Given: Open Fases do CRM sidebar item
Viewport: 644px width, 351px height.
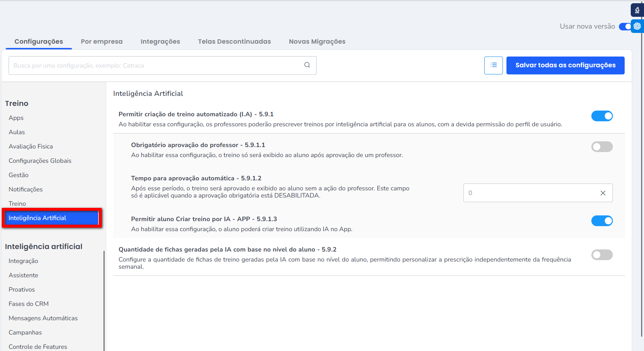Looking at the screenshot, I should coord(29,304).
